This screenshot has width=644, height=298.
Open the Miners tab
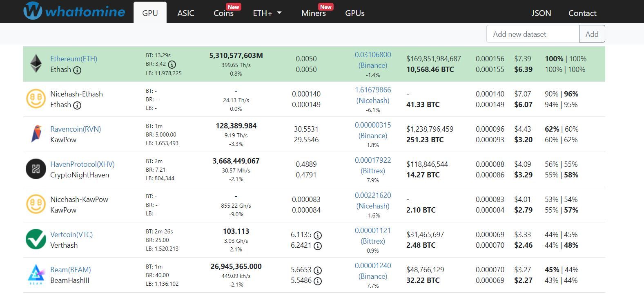coord(314,13)
